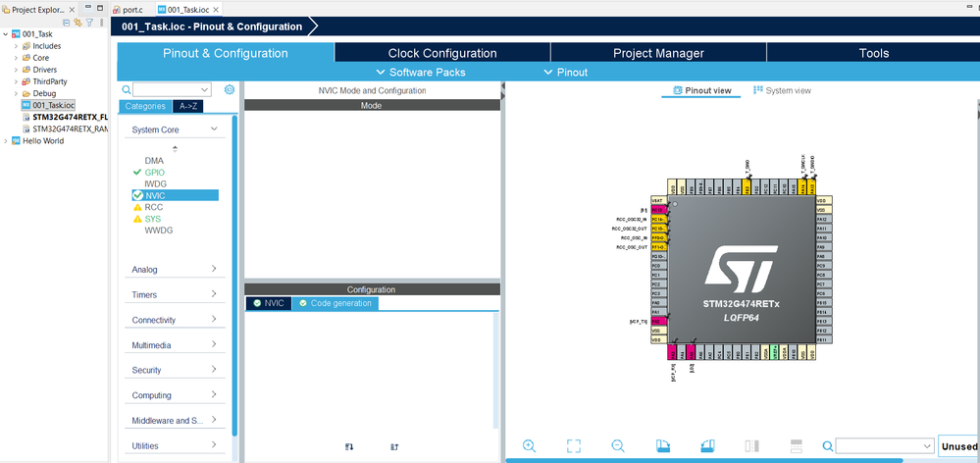Expand the Hello World project
This screenshot has height=463, width=980.
(6, 140)
